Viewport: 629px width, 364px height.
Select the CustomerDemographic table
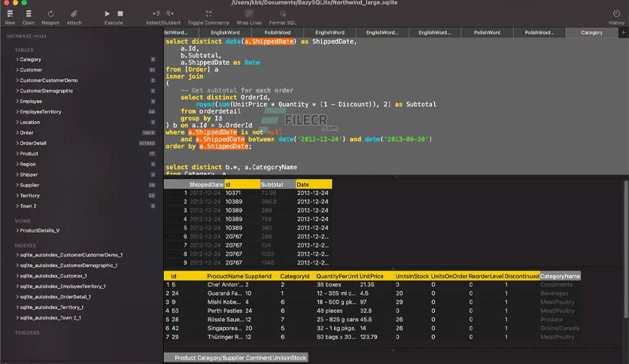pyautogui.click(x=47, y=90)
